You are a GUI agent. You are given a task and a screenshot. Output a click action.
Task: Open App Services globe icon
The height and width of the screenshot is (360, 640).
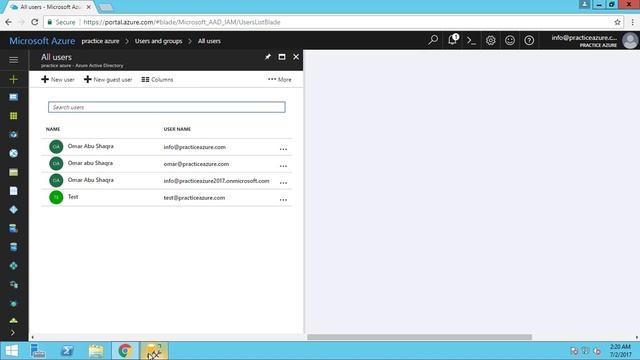[13, 153]
